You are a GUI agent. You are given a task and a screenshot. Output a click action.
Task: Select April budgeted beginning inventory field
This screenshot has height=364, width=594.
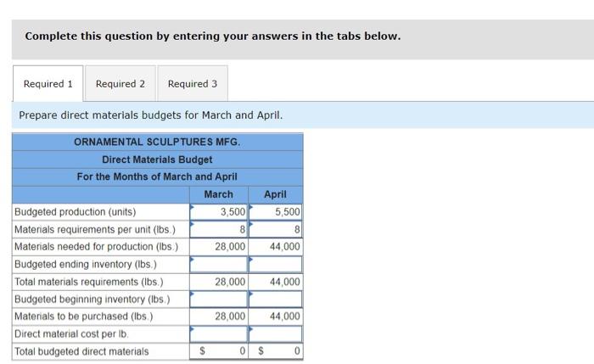click(276, 300)
